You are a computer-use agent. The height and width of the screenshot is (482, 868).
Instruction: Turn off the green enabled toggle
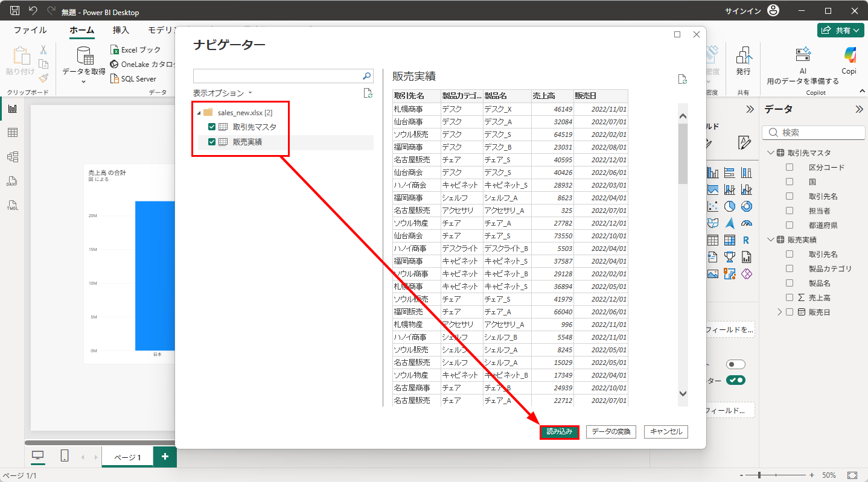click(736, 380)
